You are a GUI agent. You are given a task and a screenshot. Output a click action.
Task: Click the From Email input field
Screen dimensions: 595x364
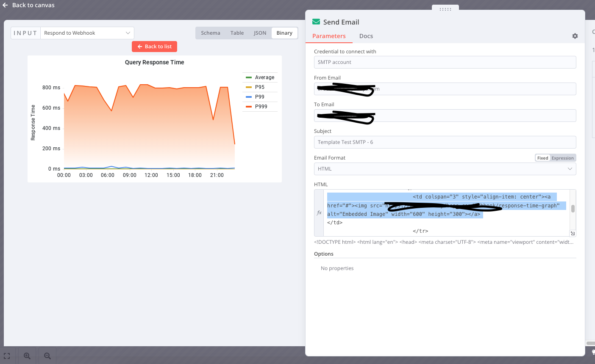pos(445,89)
